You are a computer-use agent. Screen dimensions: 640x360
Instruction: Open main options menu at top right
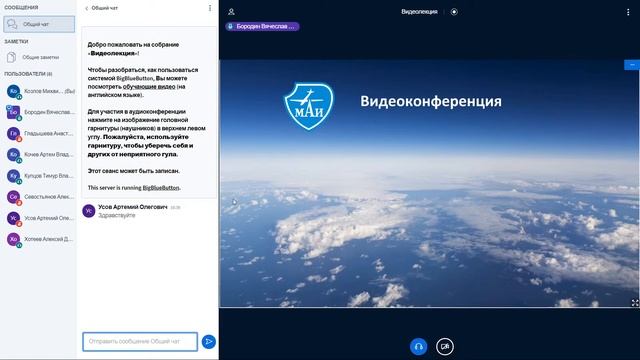click(628, 12)
